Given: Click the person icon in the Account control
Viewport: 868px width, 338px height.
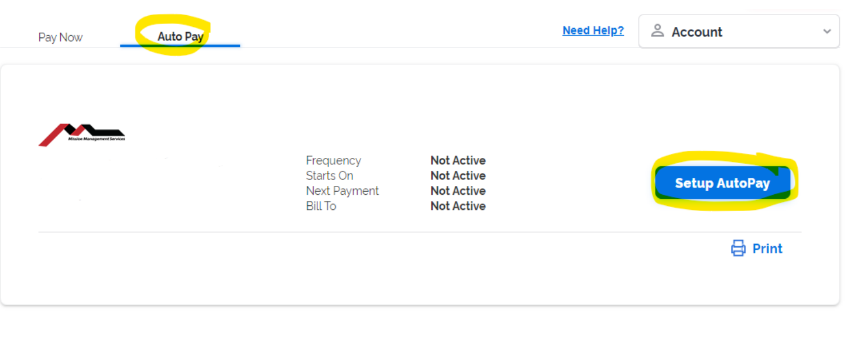Looking at the screenshot, I should point(658,30).
